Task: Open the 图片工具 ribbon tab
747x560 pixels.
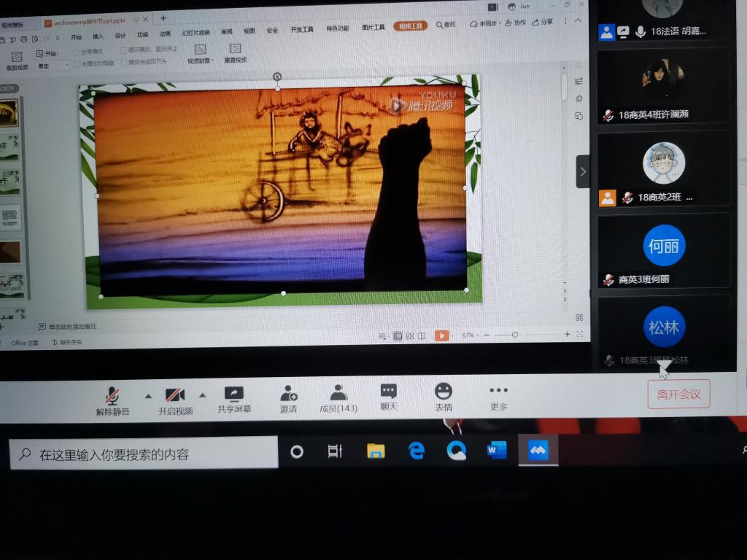Action: pos(373,27)
